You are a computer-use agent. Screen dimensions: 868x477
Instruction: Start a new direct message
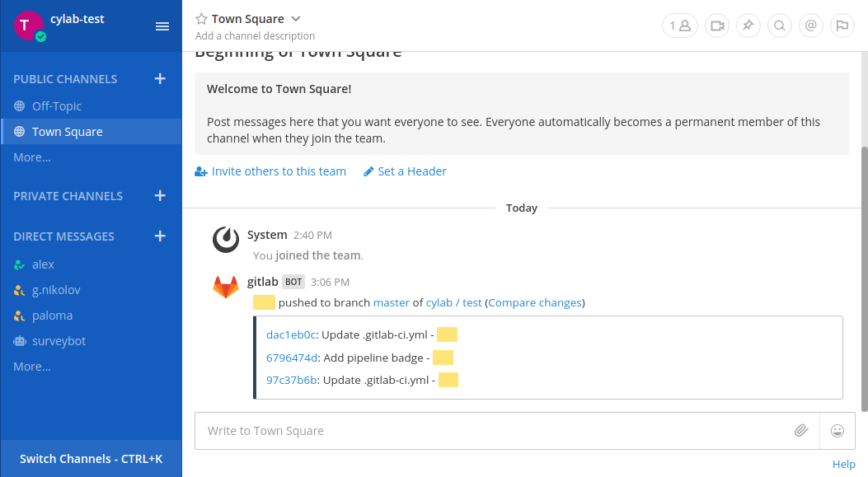pyautogui.click(x=160, y=236)
